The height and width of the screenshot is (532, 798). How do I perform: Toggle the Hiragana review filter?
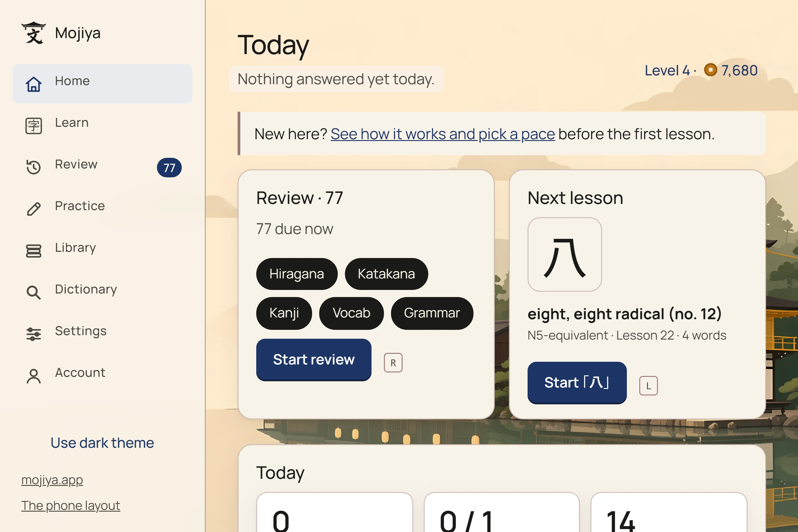click(297, 274)
